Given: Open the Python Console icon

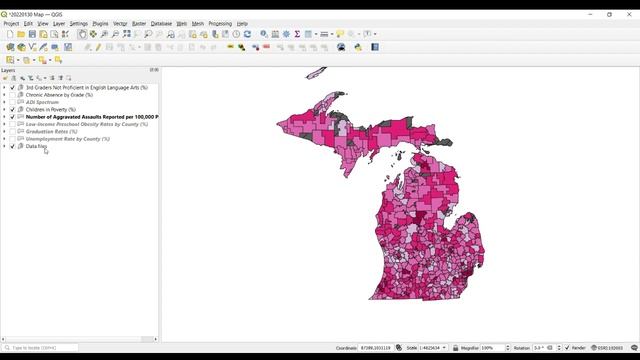Looking at the screenshot, I should point(358,47).
